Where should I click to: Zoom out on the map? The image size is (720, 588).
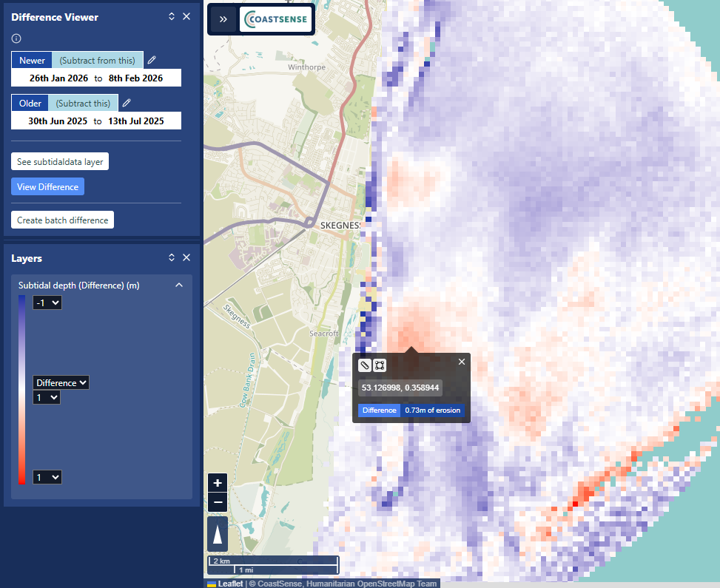tap(218, 502)
